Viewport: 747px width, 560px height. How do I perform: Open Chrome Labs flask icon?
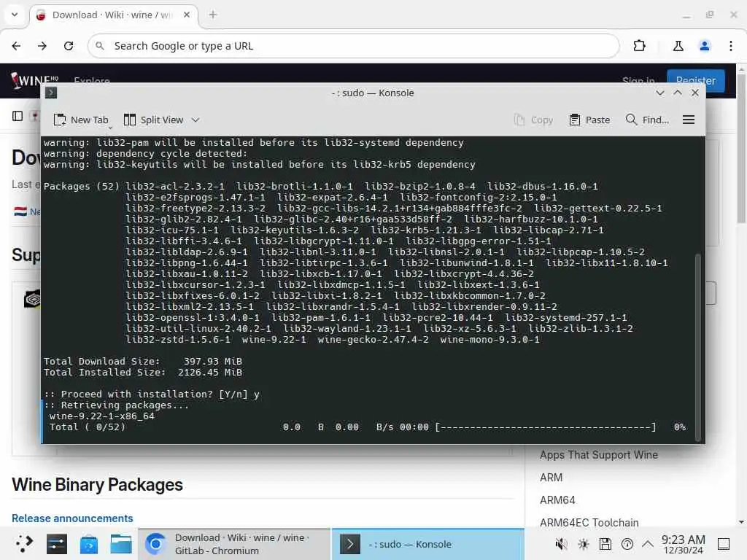coord(678,46)
